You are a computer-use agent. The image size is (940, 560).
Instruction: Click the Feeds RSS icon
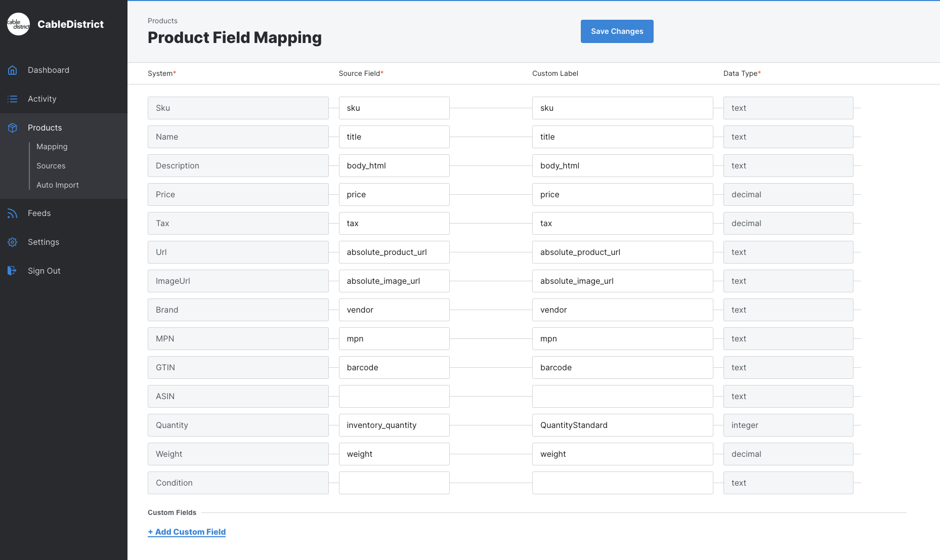pyautogui.click(x=13, y=213)
